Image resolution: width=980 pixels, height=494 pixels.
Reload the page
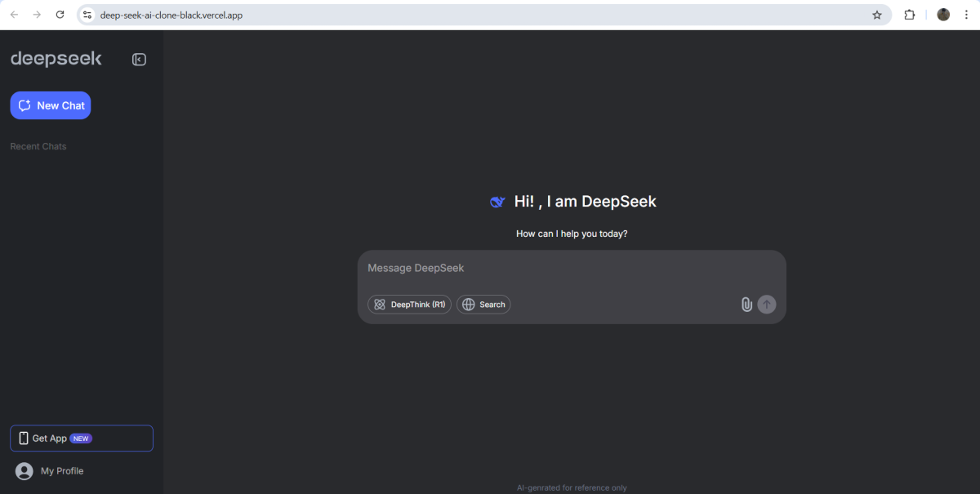coord(60,15)
